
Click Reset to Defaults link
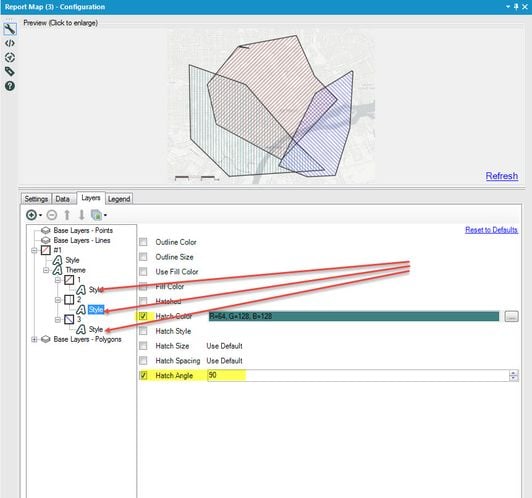tap(491, 230)
